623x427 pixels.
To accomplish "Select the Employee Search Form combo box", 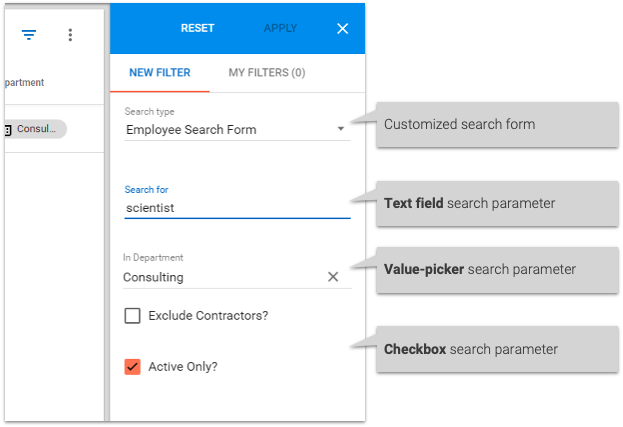I will coord(237,130).
